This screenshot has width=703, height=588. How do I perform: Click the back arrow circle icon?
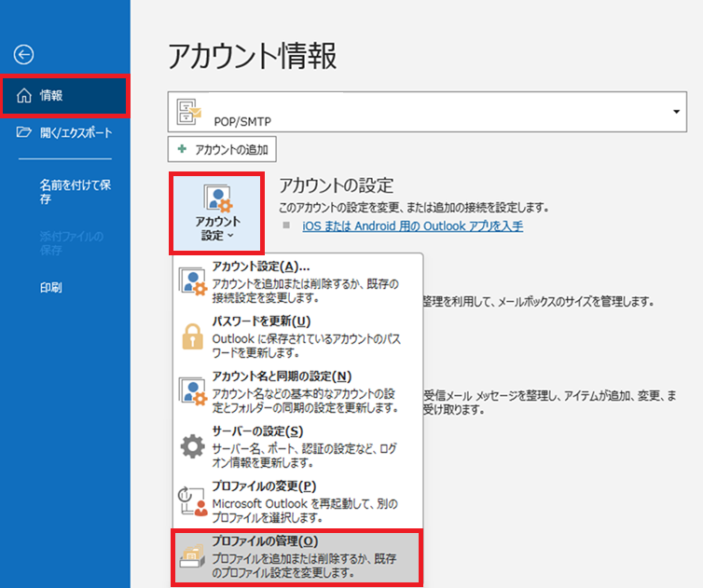click(24, 55)
